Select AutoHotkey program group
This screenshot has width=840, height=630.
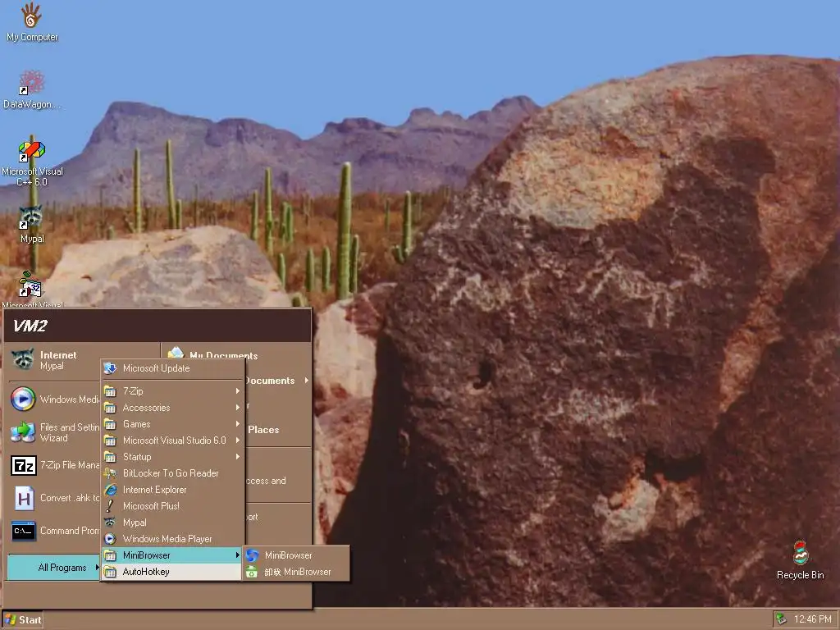172,572
